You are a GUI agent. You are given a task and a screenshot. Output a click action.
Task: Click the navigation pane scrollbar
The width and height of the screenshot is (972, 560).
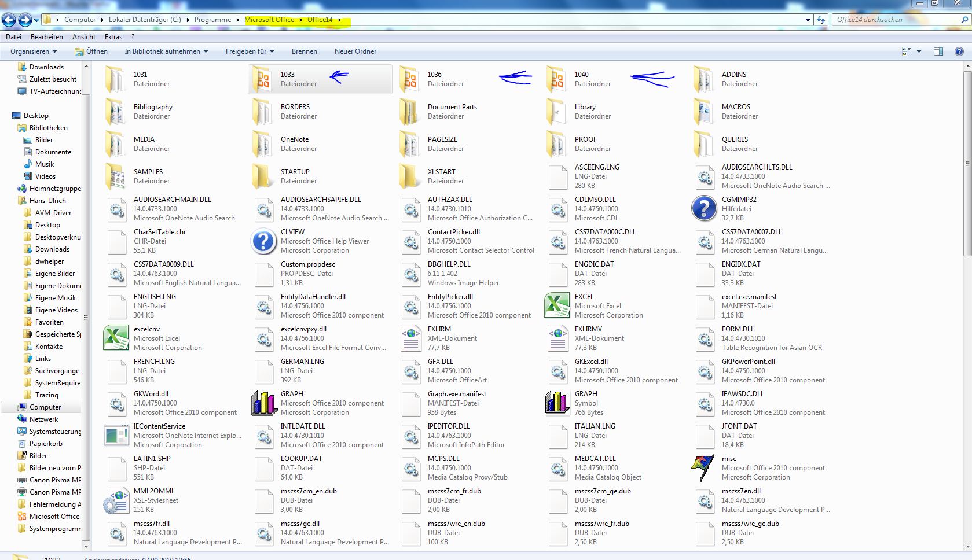pyautogui.click(x=86, y=316)
